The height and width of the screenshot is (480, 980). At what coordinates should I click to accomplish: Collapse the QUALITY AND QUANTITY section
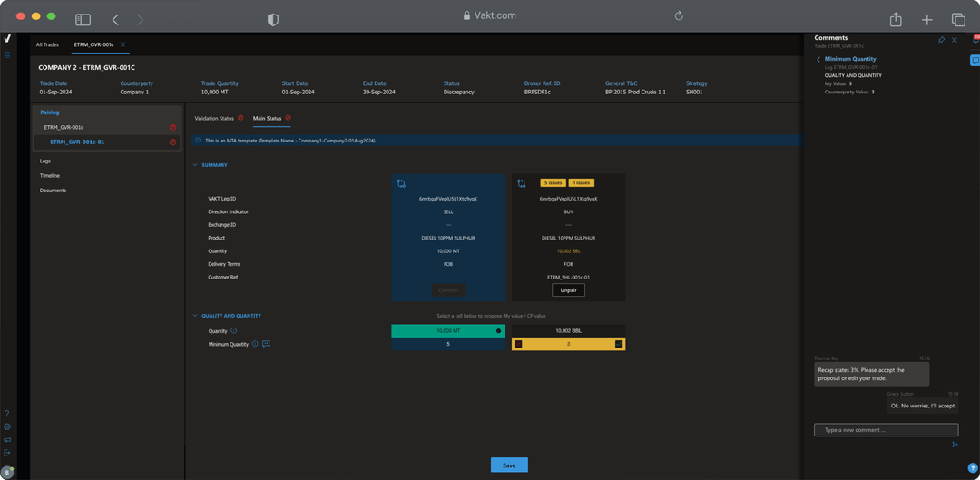point(195,316)
